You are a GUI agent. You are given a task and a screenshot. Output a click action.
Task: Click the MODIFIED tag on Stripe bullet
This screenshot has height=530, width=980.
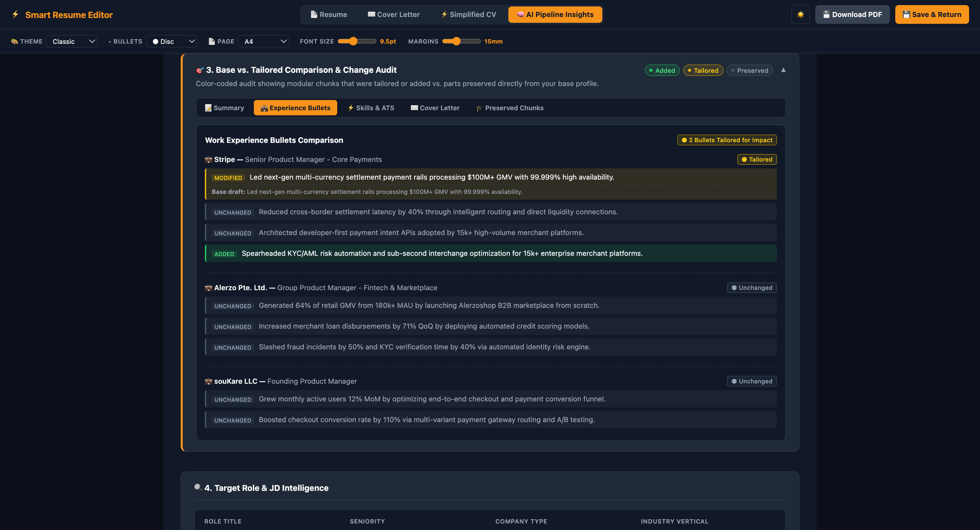click(228, 178)
